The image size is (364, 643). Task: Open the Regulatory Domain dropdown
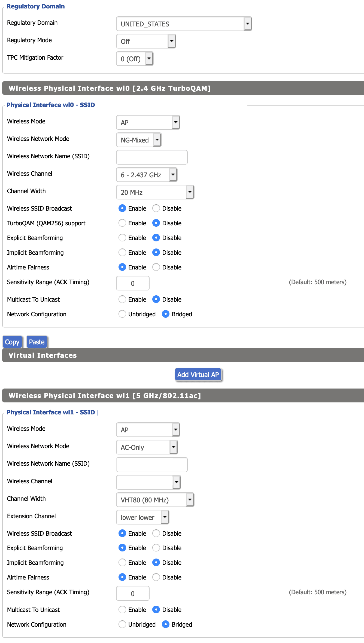point(184,24)
